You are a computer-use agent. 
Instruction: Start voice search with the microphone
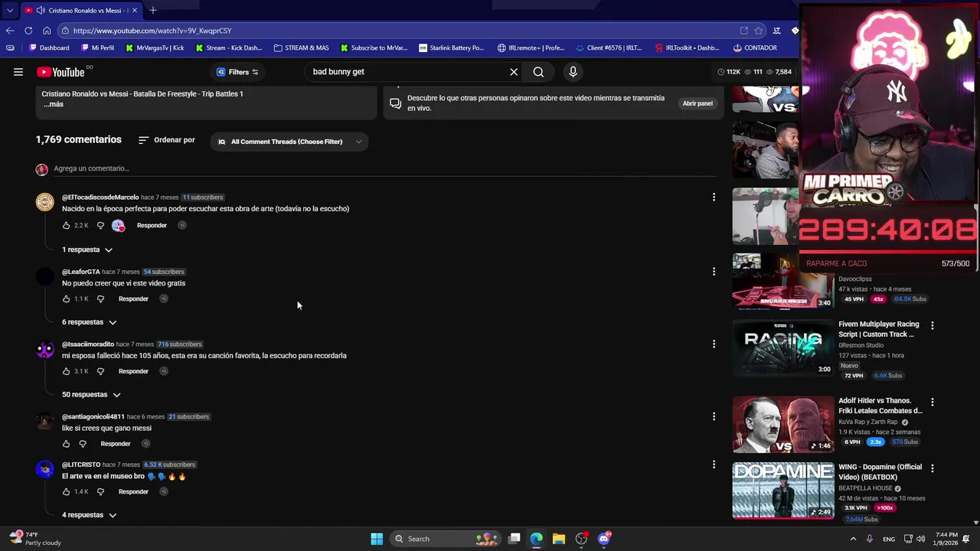(x=573, y=72)
